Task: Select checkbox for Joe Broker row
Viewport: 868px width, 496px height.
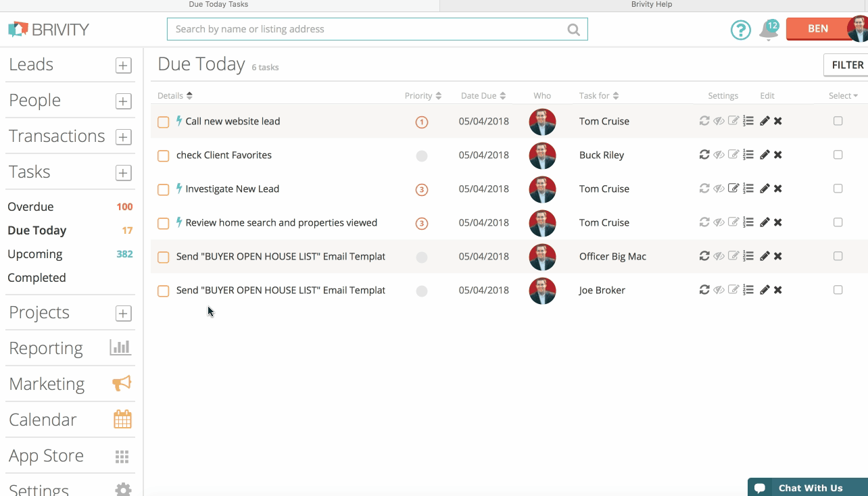Action: [x=838, y=290]
